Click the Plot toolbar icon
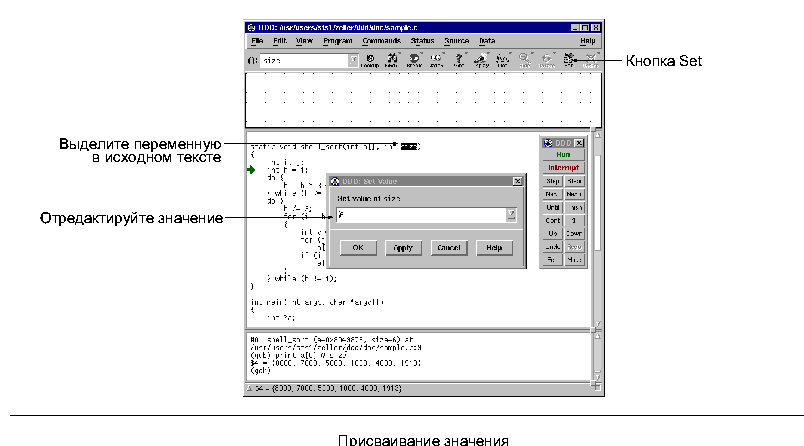Screen dimensions: 804x446 point(503,60)
